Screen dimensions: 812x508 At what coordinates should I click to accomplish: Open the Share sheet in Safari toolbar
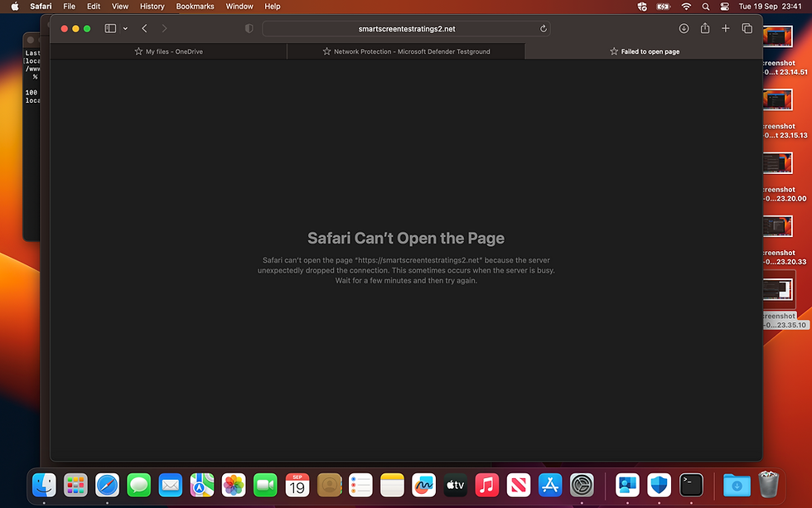[x=705, y=28]
